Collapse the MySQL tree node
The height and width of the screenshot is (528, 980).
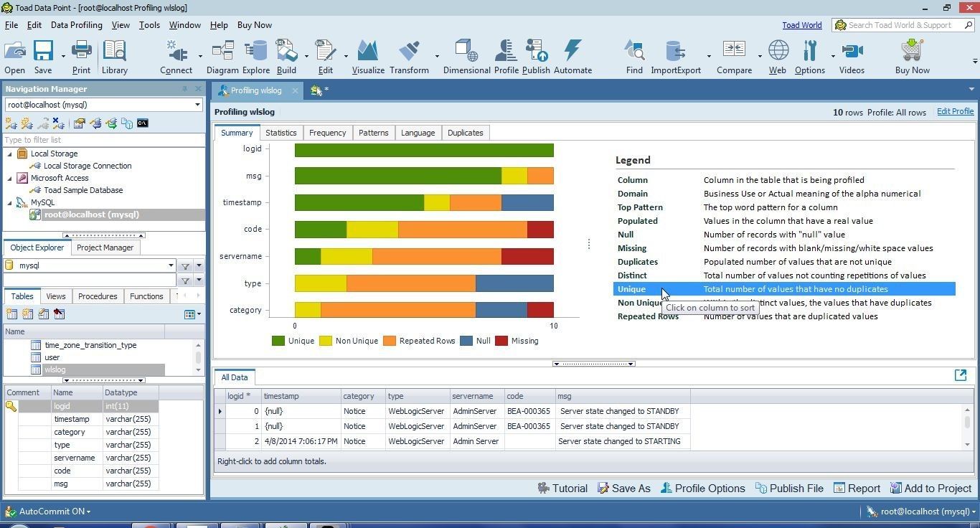pos(10,202)
